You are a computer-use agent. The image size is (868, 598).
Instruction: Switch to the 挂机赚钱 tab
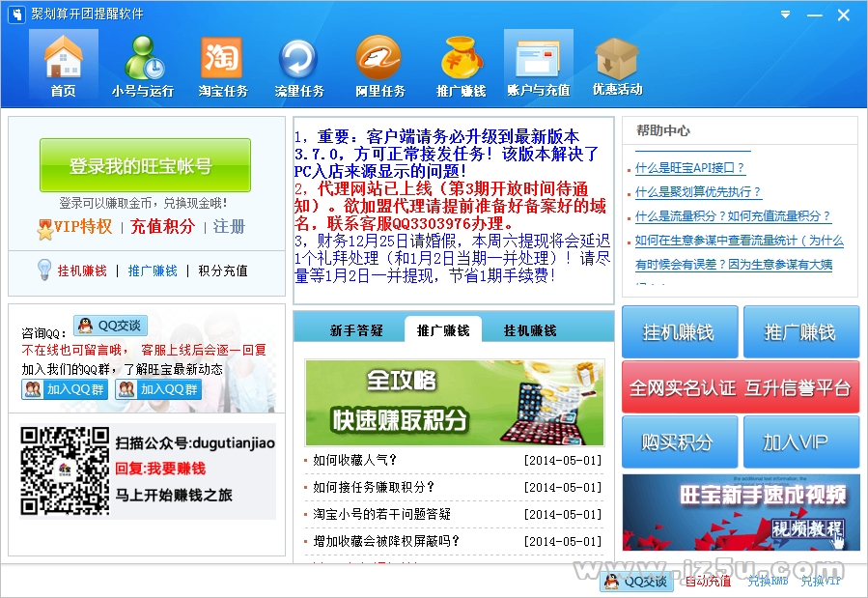530,330
